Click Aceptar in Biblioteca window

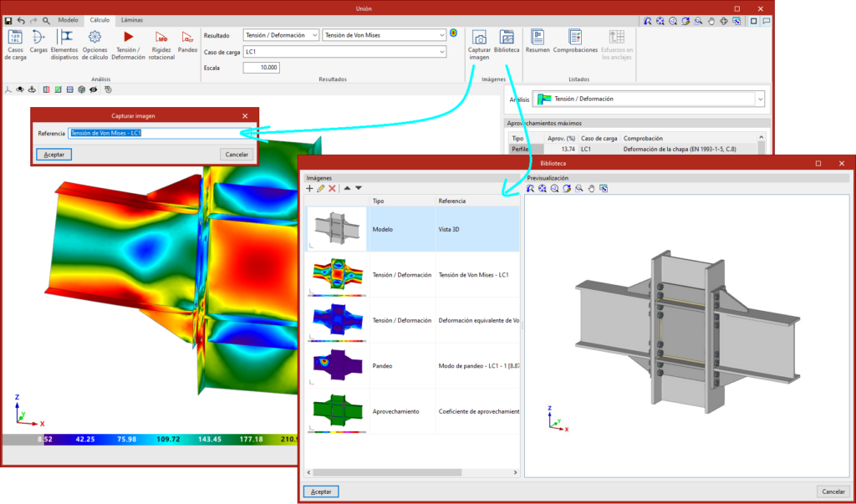321,491
